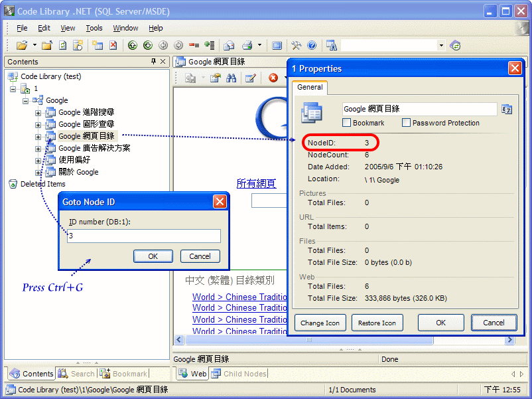Click the Change Icon button

click(x=320, y=323)
